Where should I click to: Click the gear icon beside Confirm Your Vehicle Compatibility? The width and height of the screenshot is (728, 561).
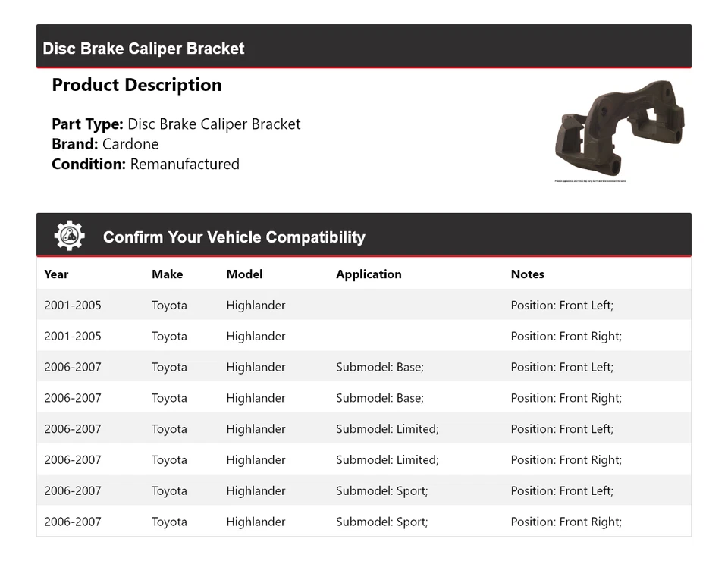[x=69, y=237]
